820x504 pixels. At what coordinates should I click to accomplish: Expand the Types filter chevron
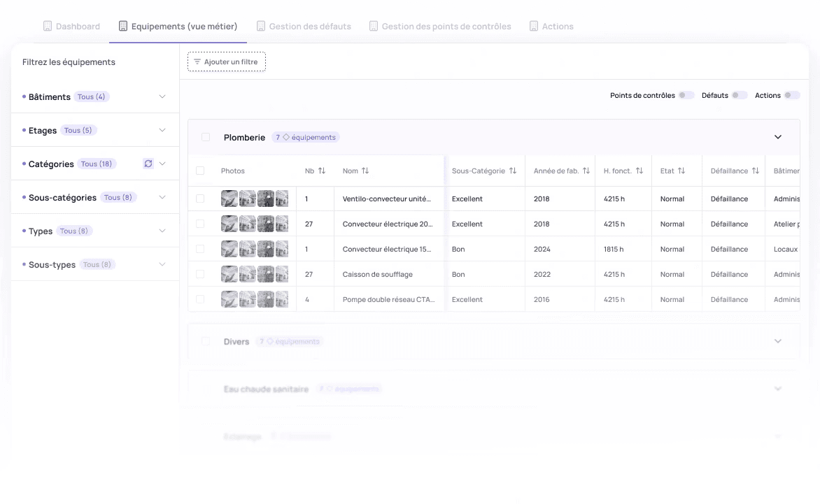pos(162,231)
